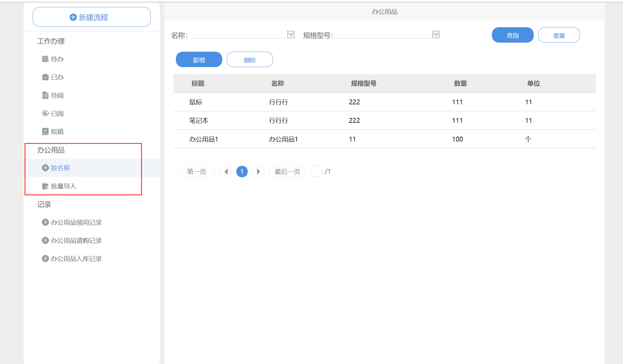Click the 办公用品领用记录 round icon
The width and height of the screenshot is (623, 364).
[45, 223]
